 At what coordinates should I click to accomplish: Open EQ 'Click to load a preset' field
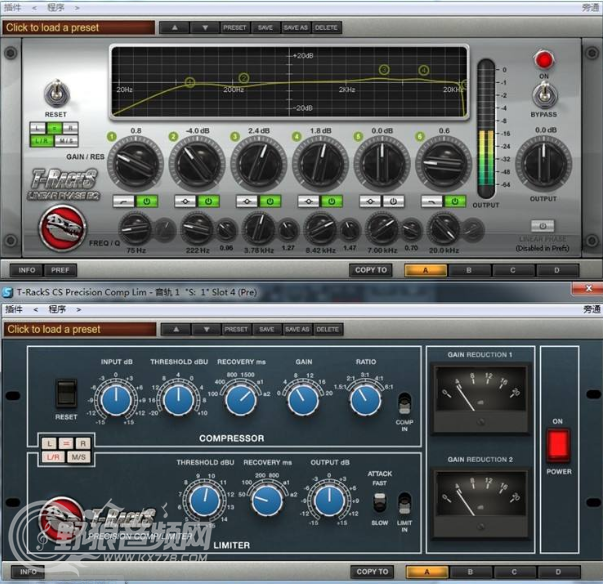[79, 28]
